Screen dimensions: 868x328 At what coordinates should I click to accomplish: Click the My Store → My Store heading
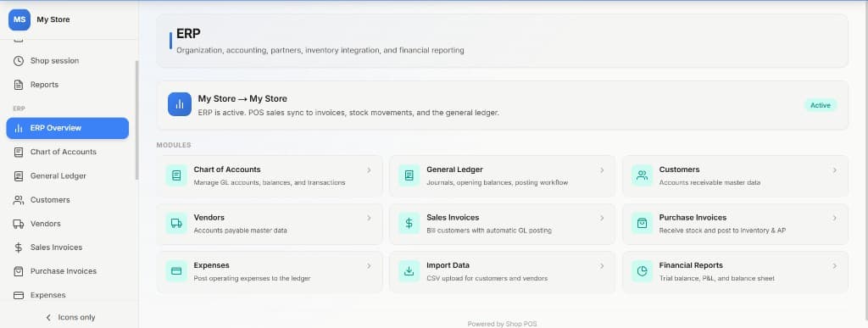[x=242, y=99]
